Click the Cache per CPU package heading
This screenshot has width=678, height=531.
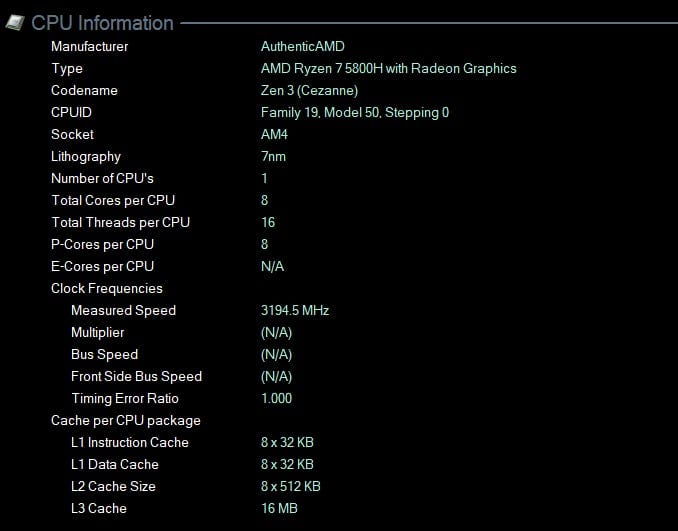coord(126,420)
